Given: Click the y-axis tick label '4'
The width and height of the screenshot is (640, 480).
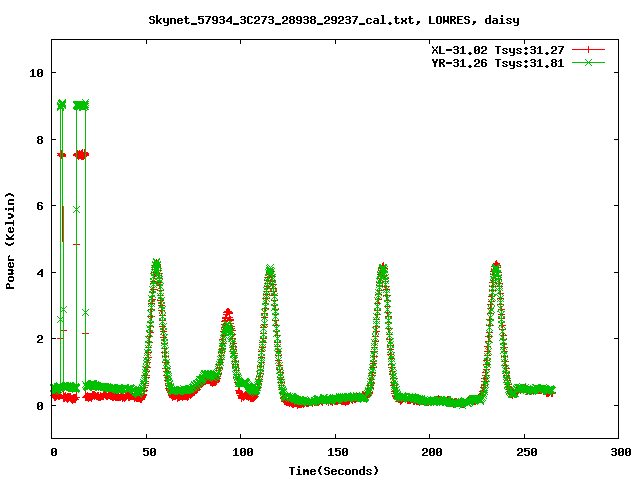Looking at the screenshot, I should pos(40,273).
